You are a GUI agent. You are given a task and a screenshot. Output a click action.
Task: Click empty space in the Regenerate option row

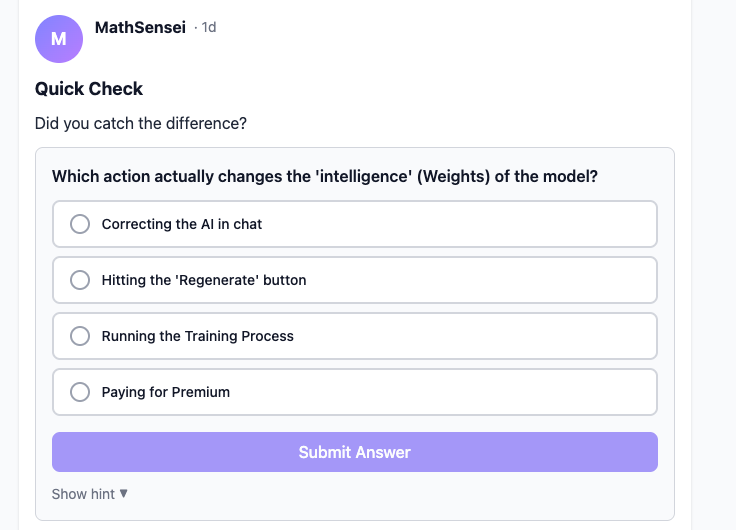pyautogui.click(x=480, y=280)
